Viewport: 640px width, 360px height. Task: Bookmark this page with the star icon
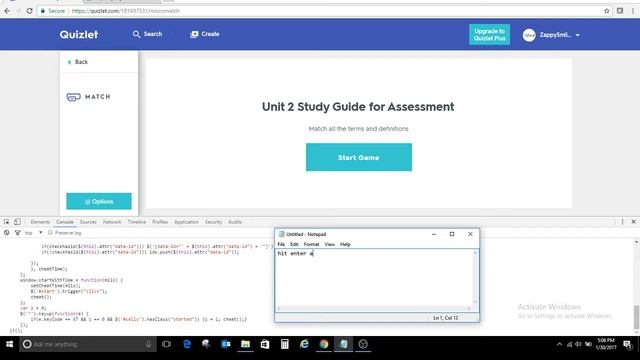tap(607, 11)
